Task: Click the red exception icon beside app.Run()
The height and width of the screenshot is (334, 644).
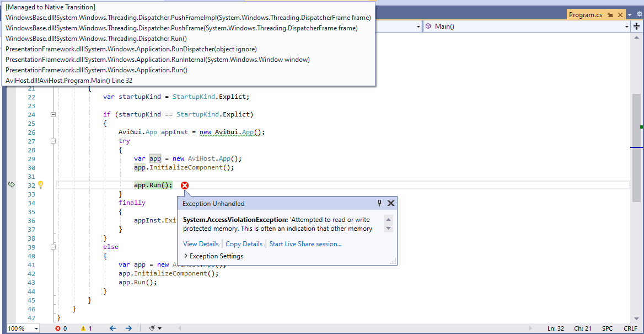Action: click(185, 185)
